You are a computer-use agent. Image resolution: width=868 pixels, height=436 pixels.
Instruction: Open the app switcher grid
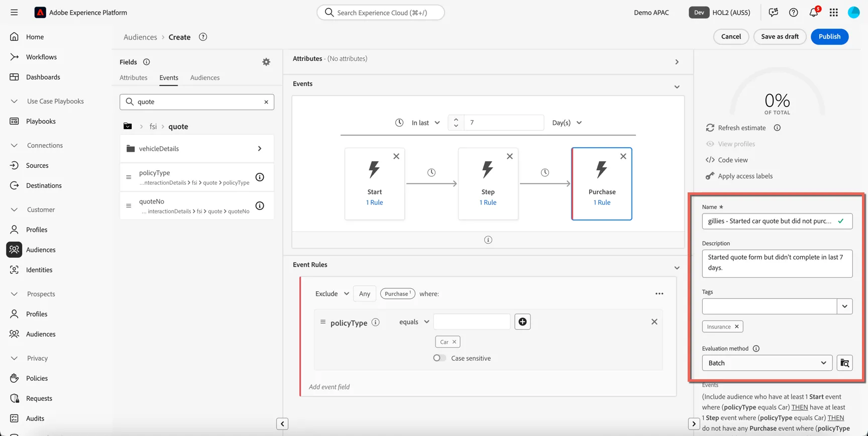(x=834, y=13)
